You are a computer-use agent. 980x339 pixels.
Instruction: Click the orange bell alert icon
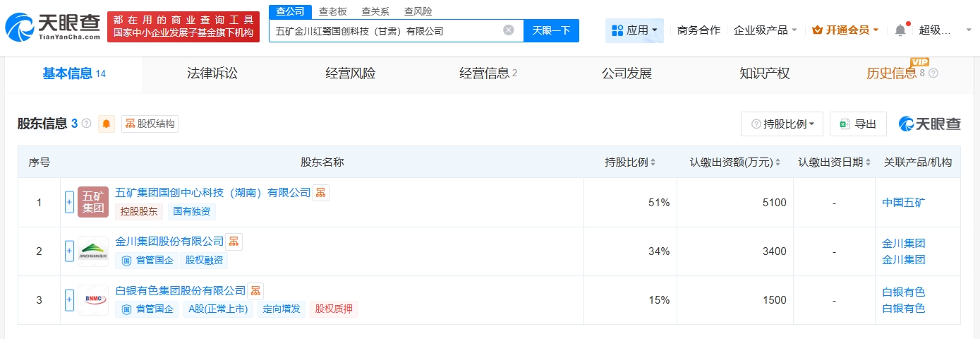[107, 124]
